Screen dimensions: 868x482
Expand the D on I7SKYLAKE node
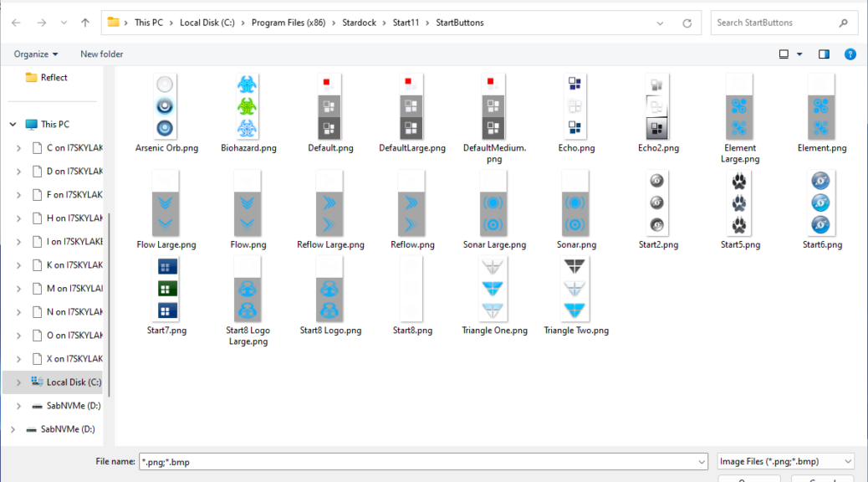pos(19,172)
